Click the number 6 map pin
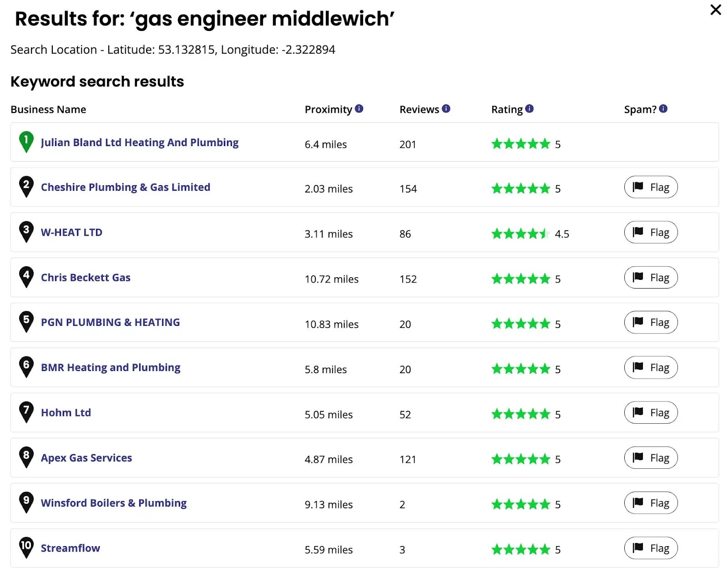The width and height of the screenshot is (728, 573). click(x=26, y=366)
